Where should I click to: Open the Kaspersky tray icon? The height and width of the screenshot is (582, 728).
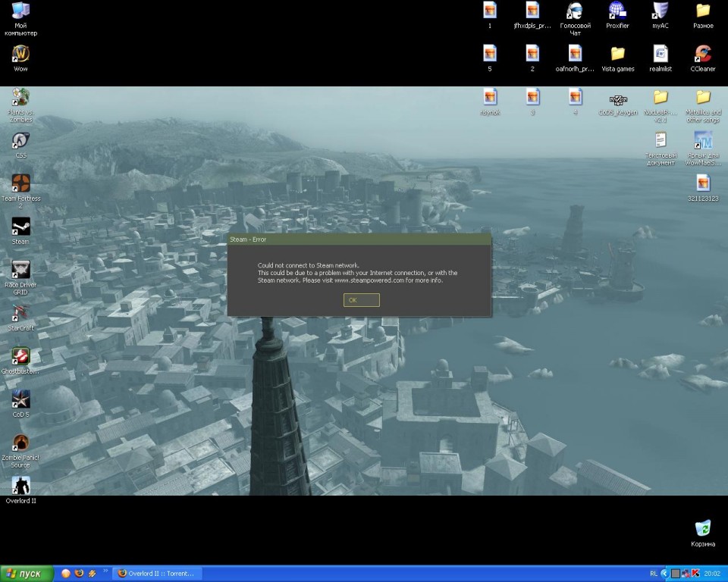pos(695,574)
